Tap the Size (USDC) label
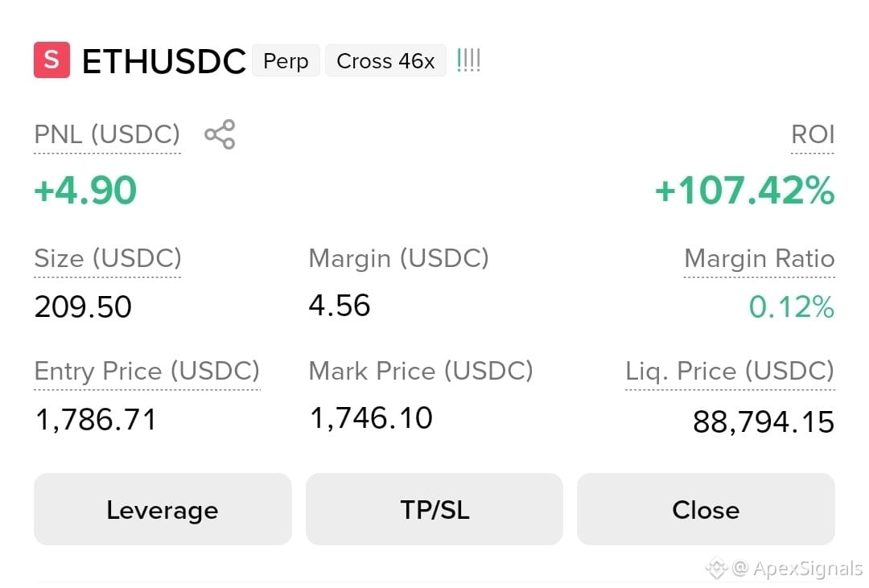This screenshot has height=588, width=869. click(x=108, y=259)
